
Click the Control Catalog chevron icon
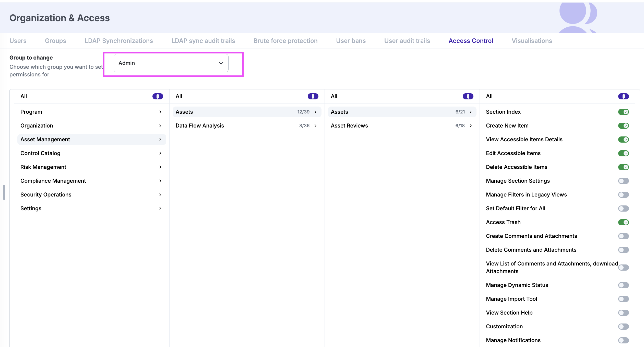click(160, 153)
